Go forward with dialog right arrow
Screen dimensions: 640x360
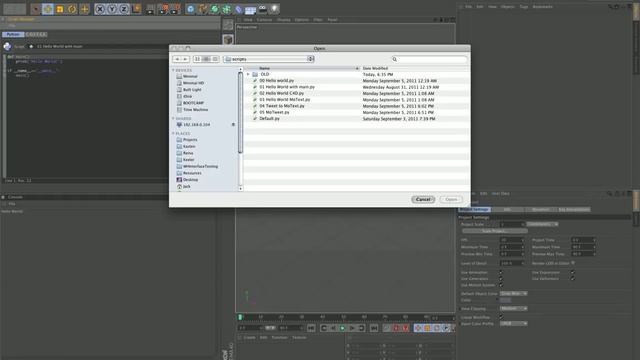(185, 59)
